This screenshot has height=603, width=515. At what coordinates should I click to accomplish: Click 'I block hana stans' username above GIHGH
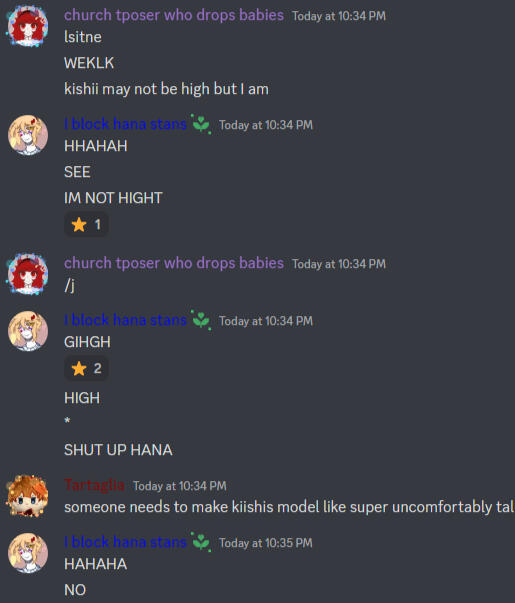click(x=125, y=320)
